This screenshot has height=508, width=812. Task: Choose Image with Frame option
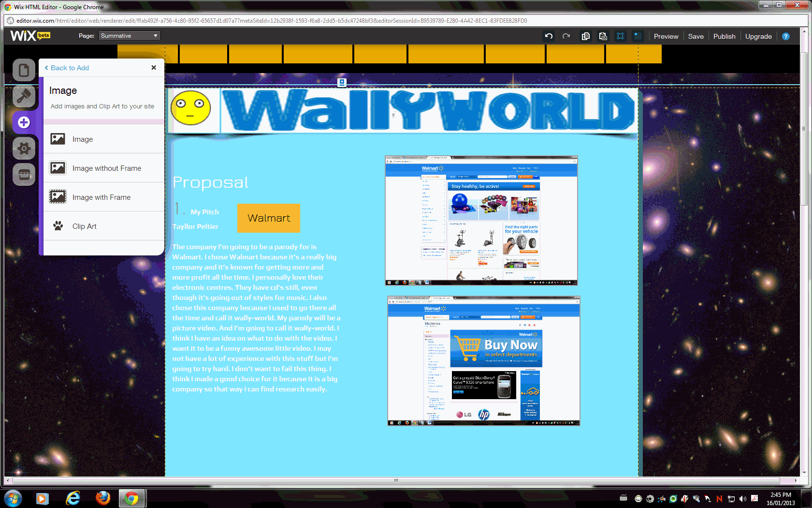pos(104,197)
